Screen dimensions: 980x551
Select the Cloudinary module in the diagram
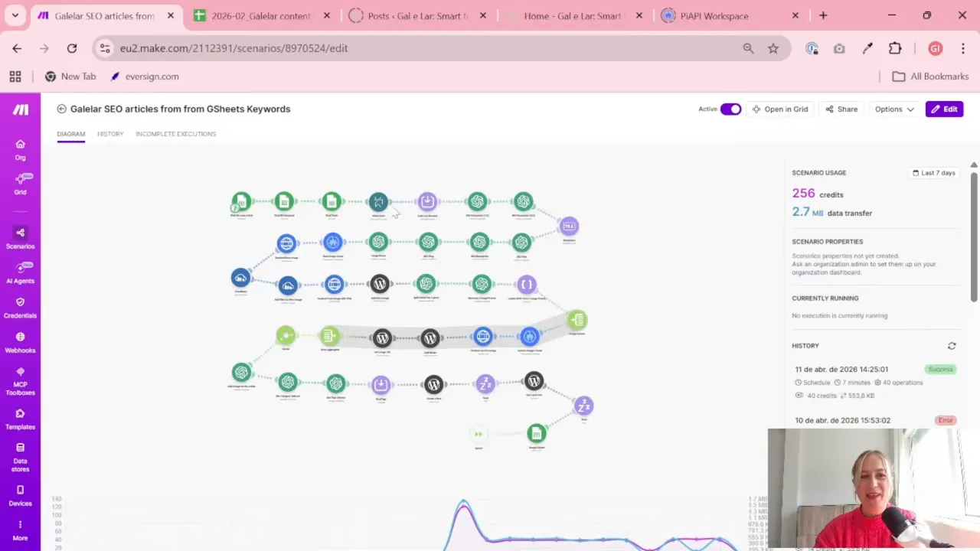coord(240,277)
